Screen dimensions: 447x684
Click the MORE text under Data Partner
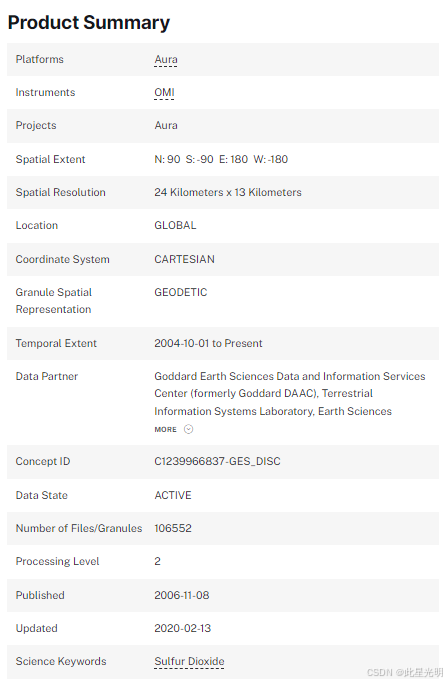[165, 430]
